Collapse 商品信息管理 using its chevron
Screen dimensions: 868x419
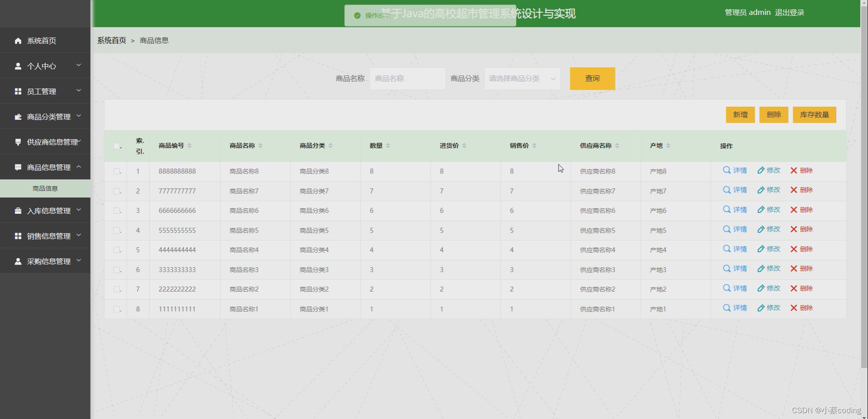click(x=79, y=166)
